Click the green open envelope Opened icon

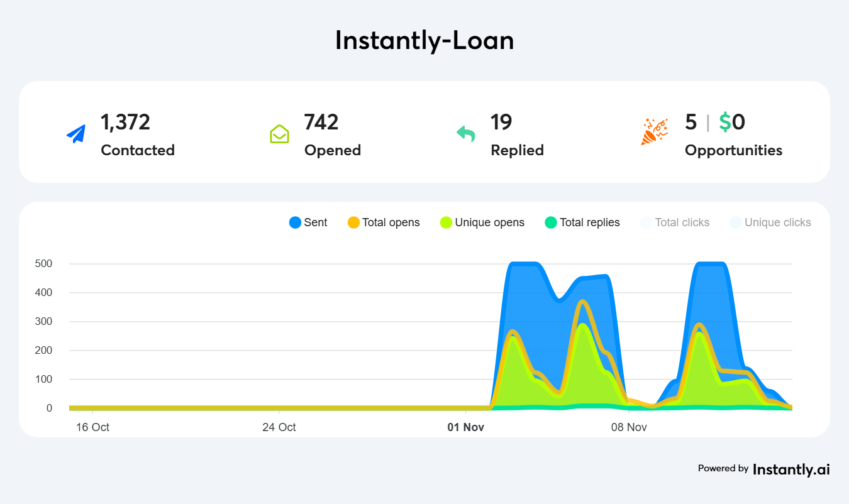279,134
